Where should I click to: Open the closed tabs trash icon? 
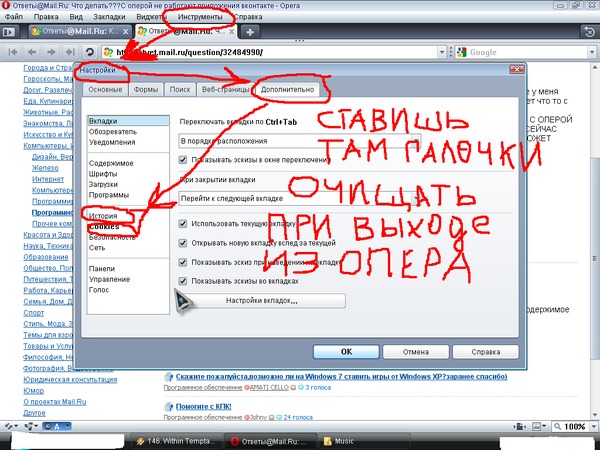[589, 32]
